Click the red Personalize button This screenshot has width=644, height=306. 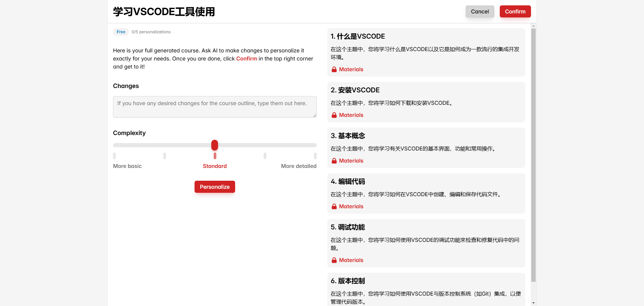pos(215,187)
